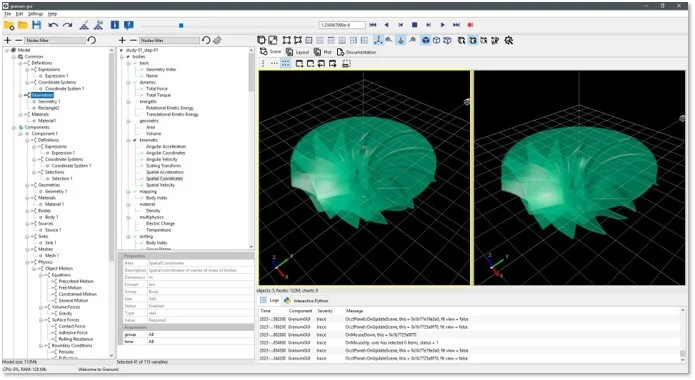Toggle check for Rotational Kinetic Energy
Image resolution: width=695 pixels, height=380 pixels.
[142, 108]
